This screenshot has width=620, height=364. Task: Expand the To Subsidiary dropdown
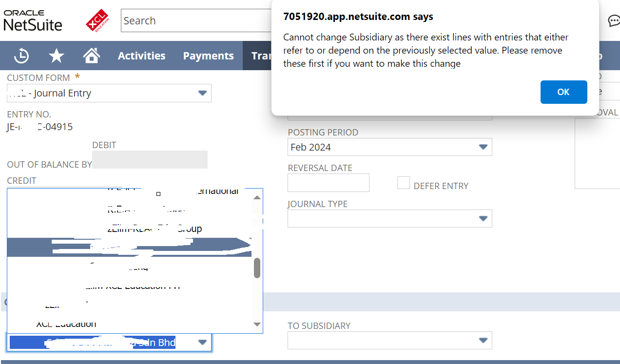(483, 340)
